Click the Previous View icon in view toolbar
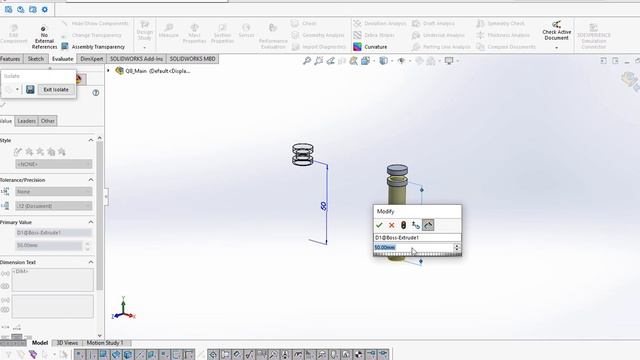 click(331, 61)
